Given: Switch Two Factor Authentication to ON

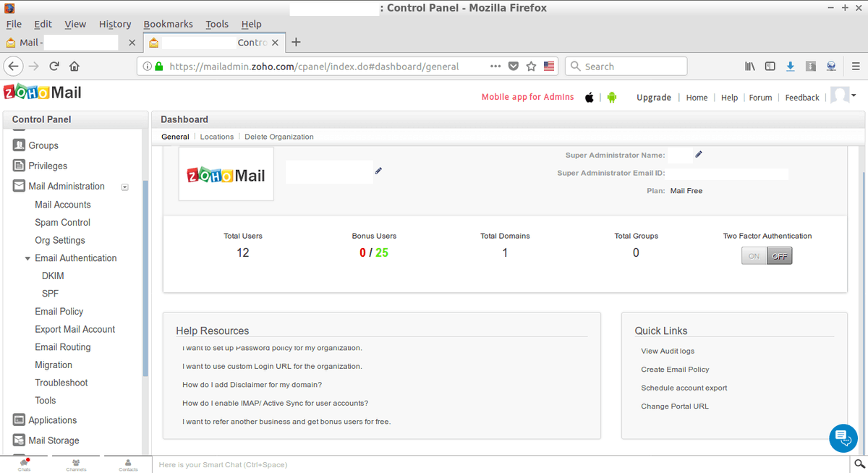Looking at the screenshot, I should click(754, 256).
